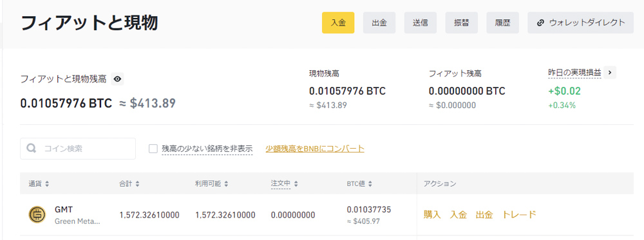The width and height of the screenshot is (644, 240).
Task: Click the yellow 入金 deposit button
Action: [338, 23]
